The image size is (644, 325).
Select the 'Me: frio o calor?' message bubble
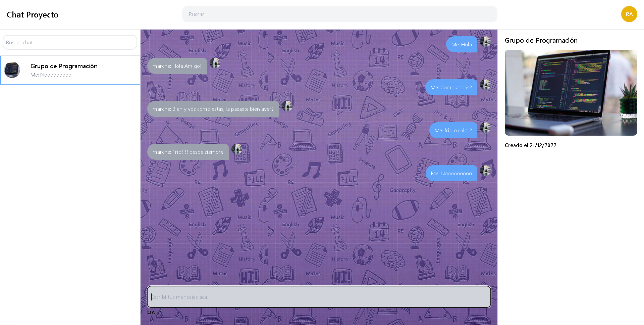(x=453, y=130)
